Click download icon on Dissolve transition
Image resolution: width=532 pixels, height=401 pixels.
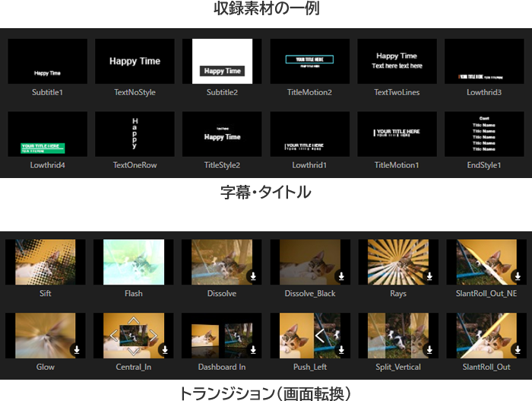[253, 277]
